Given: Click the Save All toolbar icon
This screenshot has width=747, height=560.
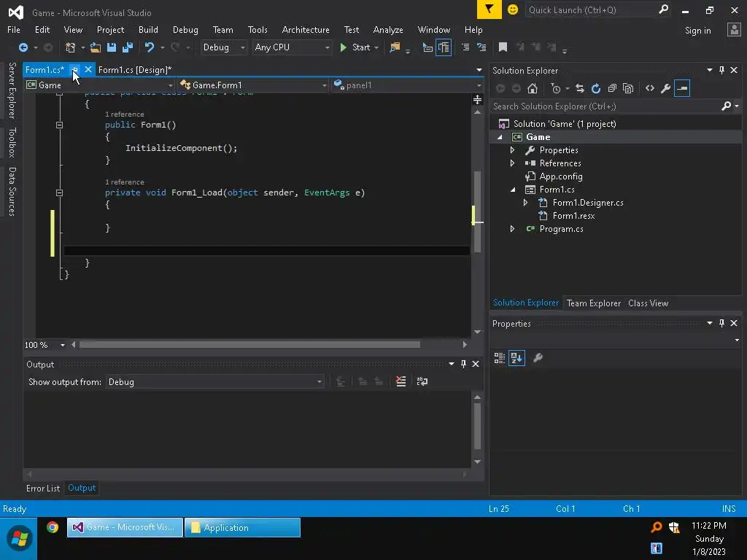Looking at the screenshot, I should [x=127, y=47].
